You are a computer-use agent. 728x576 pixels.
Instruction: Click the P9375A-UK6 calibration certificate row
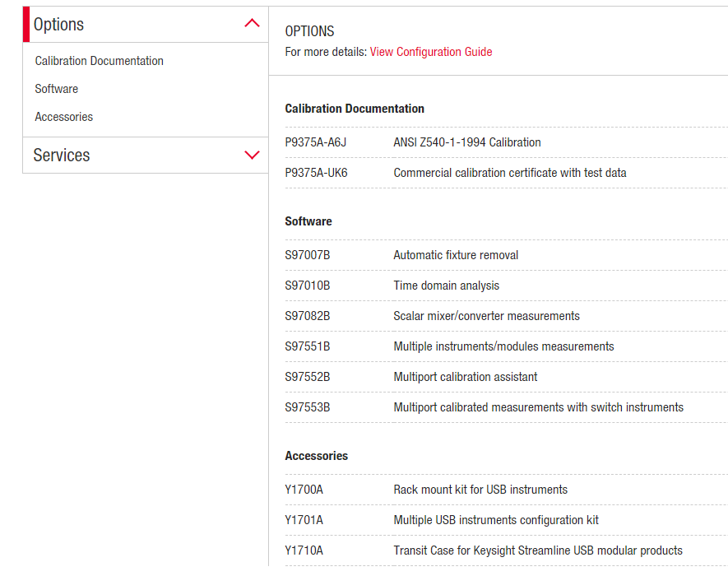tap(506, 173)
